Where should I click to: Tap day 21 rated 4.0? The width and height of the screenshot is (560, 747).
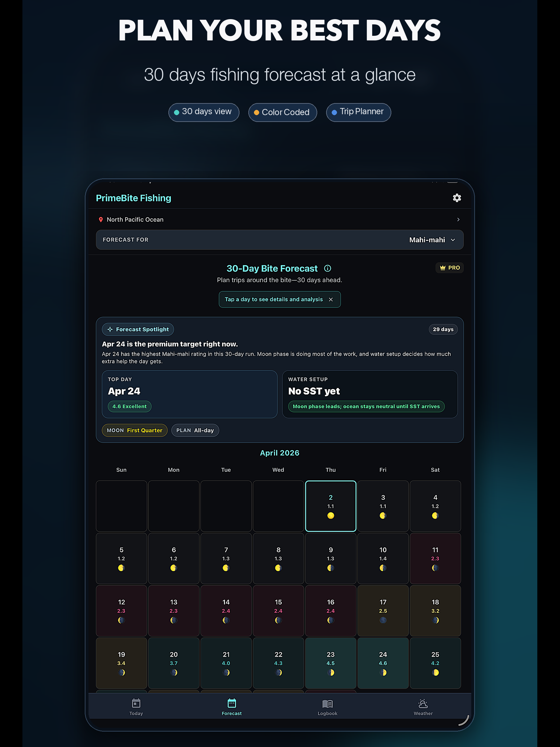coord(226,663)
